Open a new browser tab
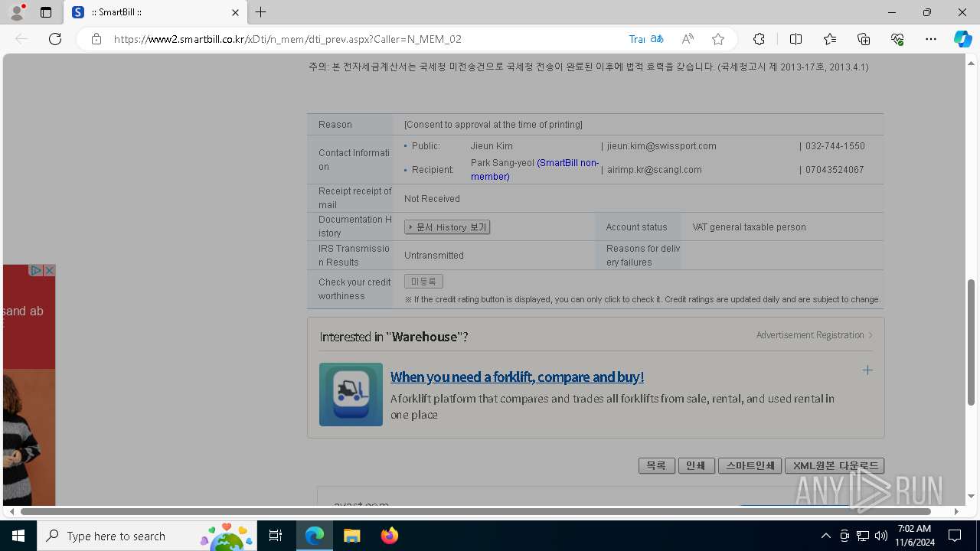This screenshot has width=980, height=551. [261, 12]
